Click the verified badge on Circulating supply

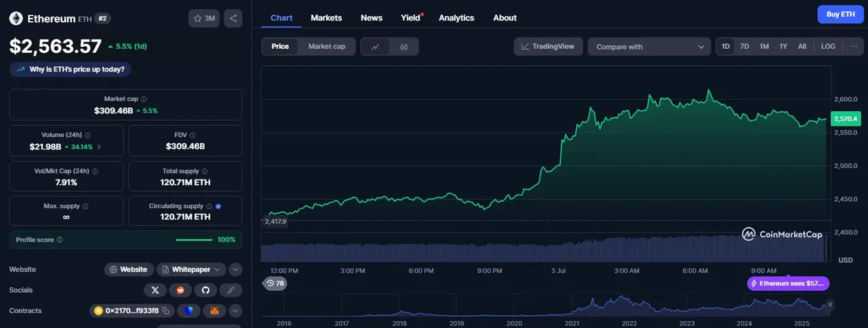(218, 206)
